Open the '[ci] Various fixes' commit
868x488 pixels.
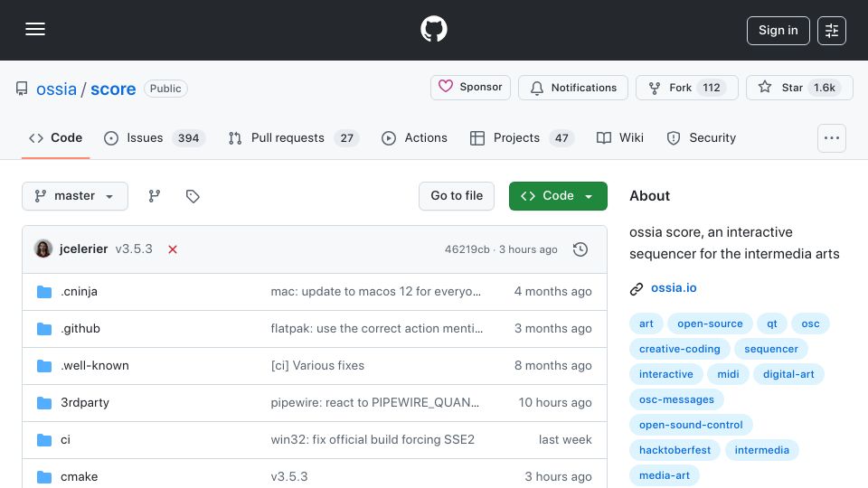click(x=317, y=366)
